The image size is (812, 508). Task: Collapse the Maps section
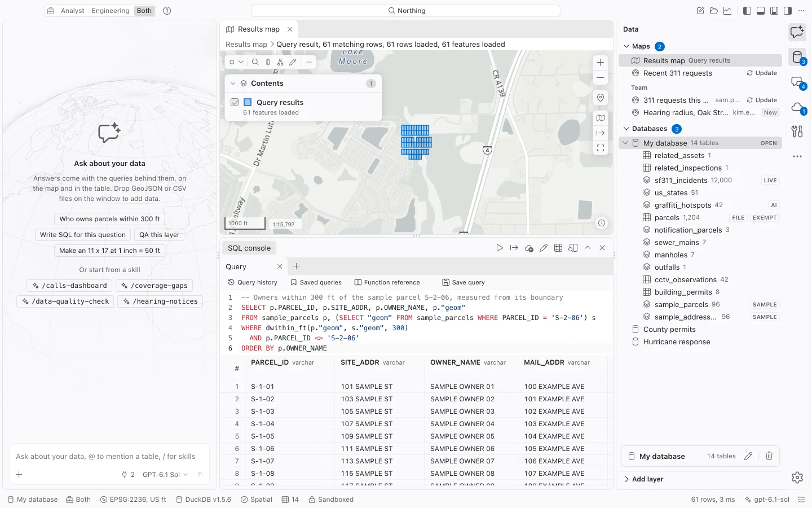point(626,46)
